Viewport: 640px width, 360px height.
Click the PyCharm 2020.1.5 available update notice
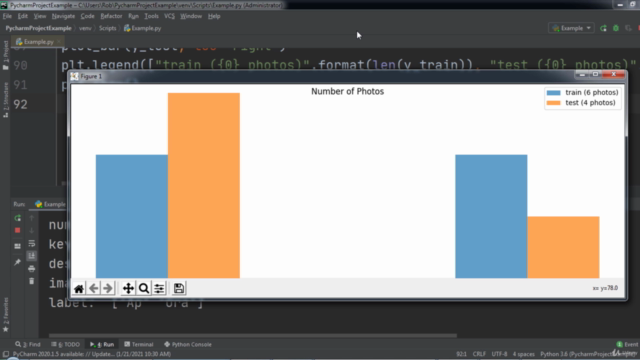[x=92, y=354]
